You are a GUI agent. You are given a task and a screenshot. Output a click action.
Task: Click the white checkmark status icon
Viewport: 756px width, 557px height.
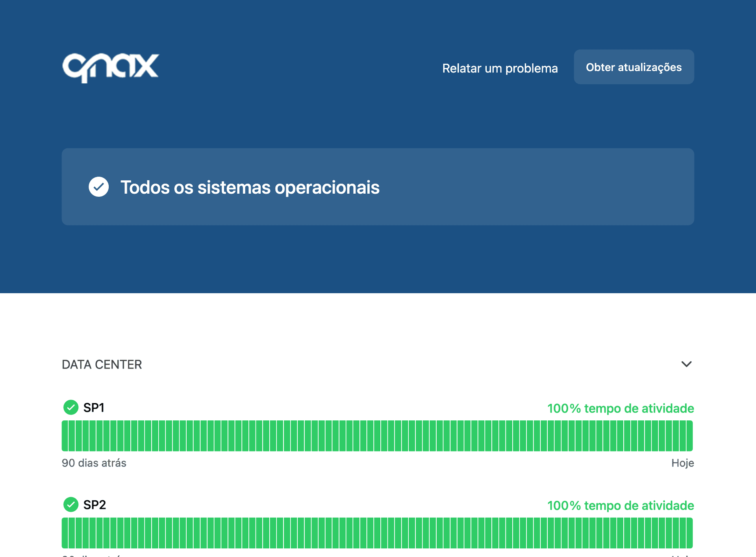(x=98, y=187)
